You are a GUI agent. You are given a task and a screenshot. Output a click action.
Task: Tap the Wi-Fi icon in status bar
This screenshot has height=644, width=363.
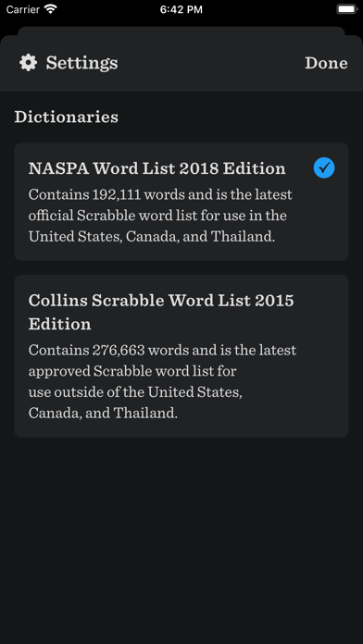(x=51, y=9)
